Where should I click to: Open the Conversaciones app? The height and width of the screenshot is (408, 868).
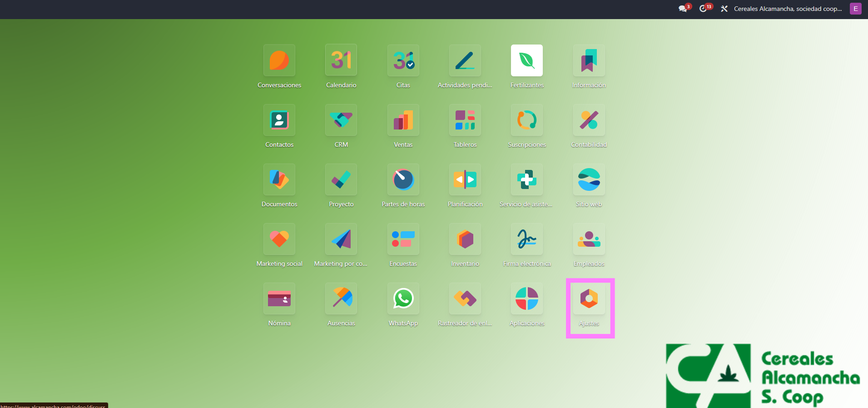pyautogui.click(x=279, y=60)
